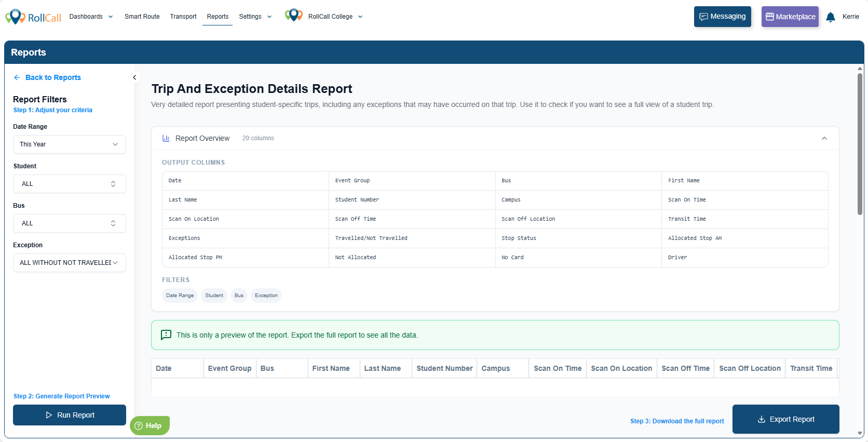This screenshot has width=868, height=442.
Task: Open the Help widget
Action: [150, 425]
